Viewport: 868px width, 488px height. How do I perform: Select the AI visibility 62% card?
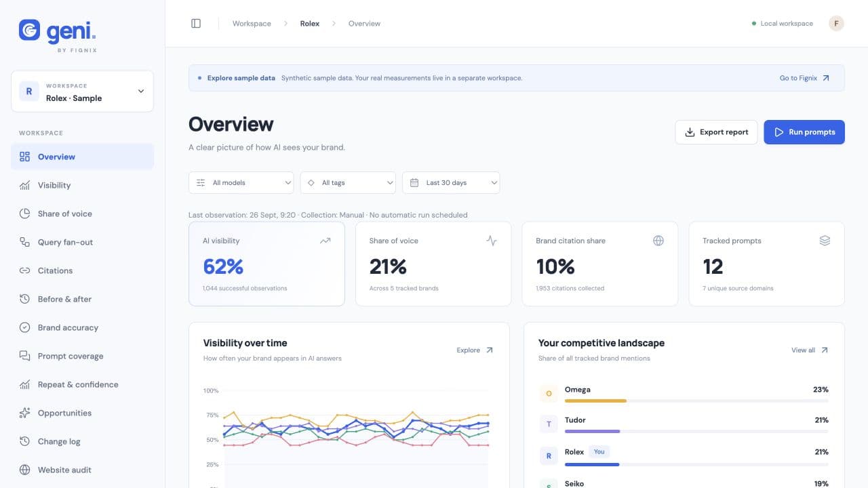tap(267, 264)
